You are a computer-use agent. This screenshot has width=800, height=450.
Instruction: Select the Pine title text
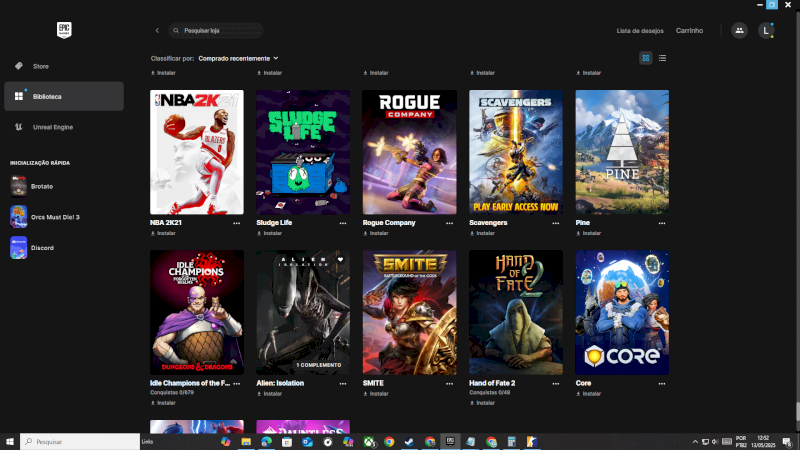tap(583, 222)
